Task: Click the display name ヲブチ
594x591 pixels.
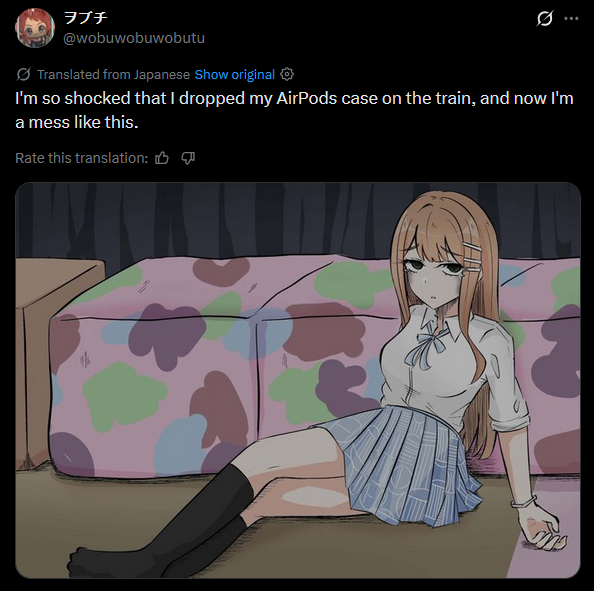Action: coord(86,17)
